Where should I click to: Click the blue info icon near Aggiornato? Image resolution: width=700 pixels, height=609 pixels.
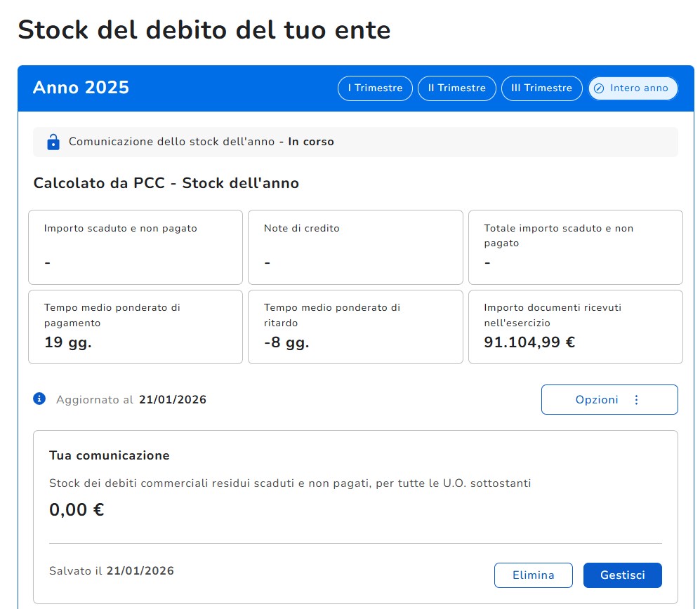tap(39, 399)
